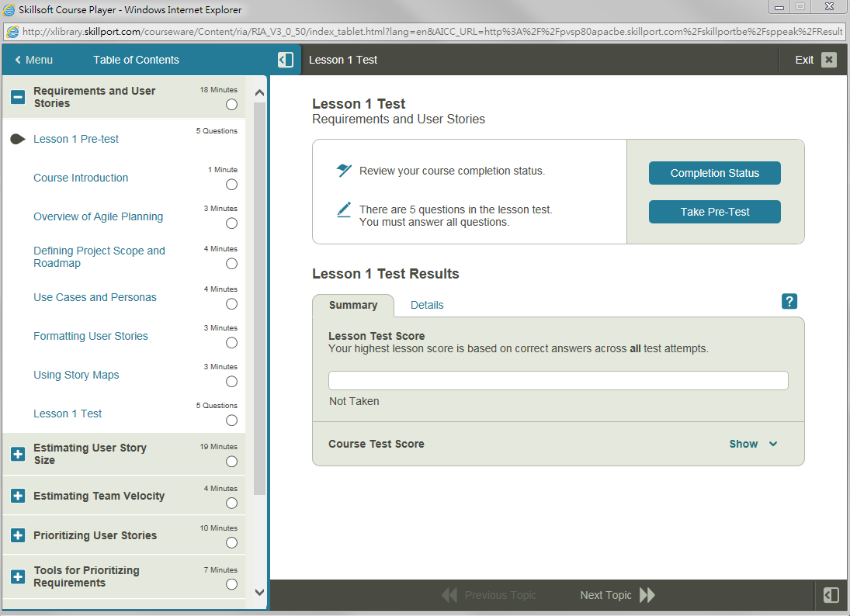The width and height of the screenshot is (850, 616).
Task: Click status circle for Estimating User Story Size
Action: tap(231, 462)
